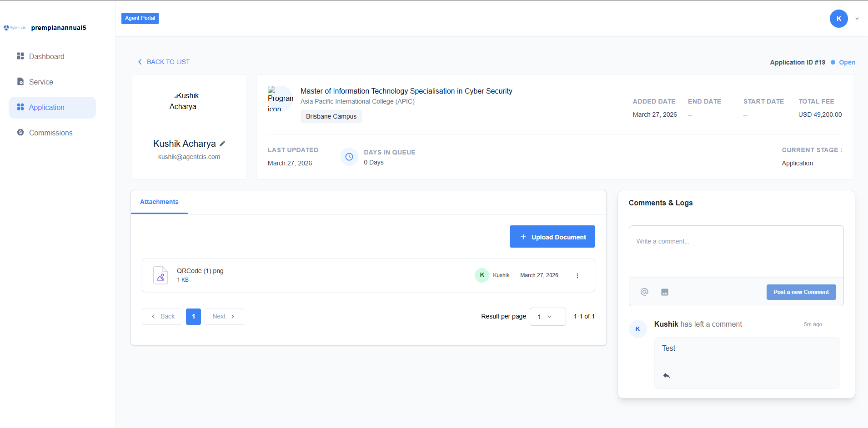The image size is (868, 428).
Task: Click the Application ID #19 label
Action: tap(798, 62)
